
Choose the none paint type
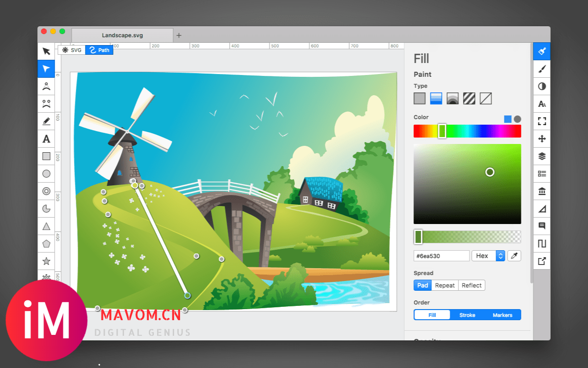(x=486, y=98)
